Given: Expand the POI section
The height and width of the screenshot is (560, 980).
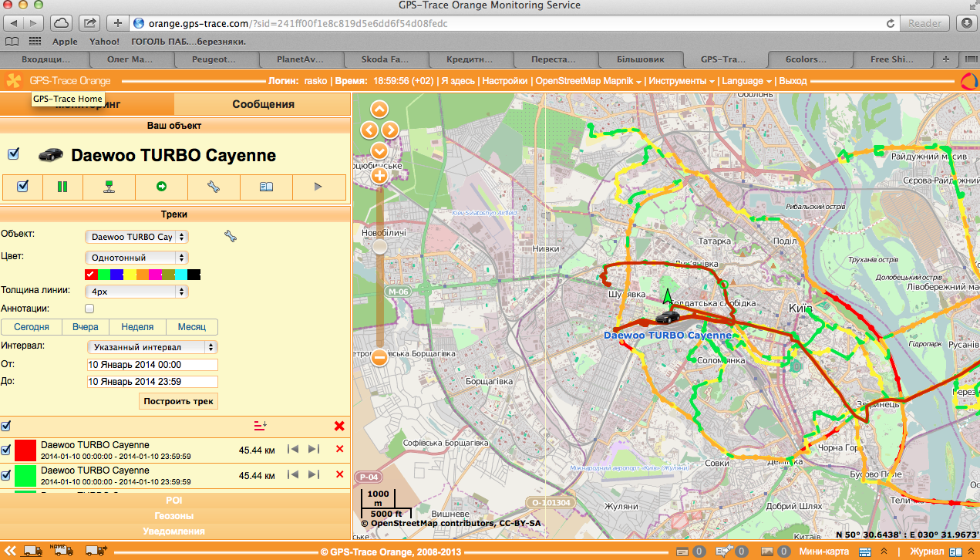Looking at the screenshot, I should tap(174, 501).
